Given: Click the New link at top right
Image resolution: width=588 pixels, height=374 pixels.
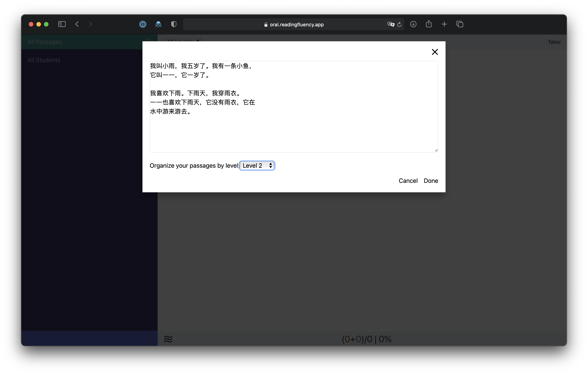Looking at the screenshot, I should (554, 42).
